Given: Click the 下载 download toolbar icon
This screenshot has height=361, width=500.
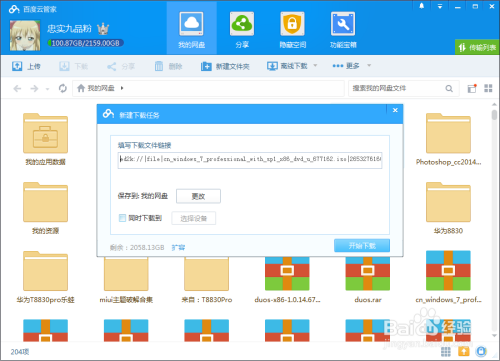Looking at the screenshot, I should pos(64,66).
